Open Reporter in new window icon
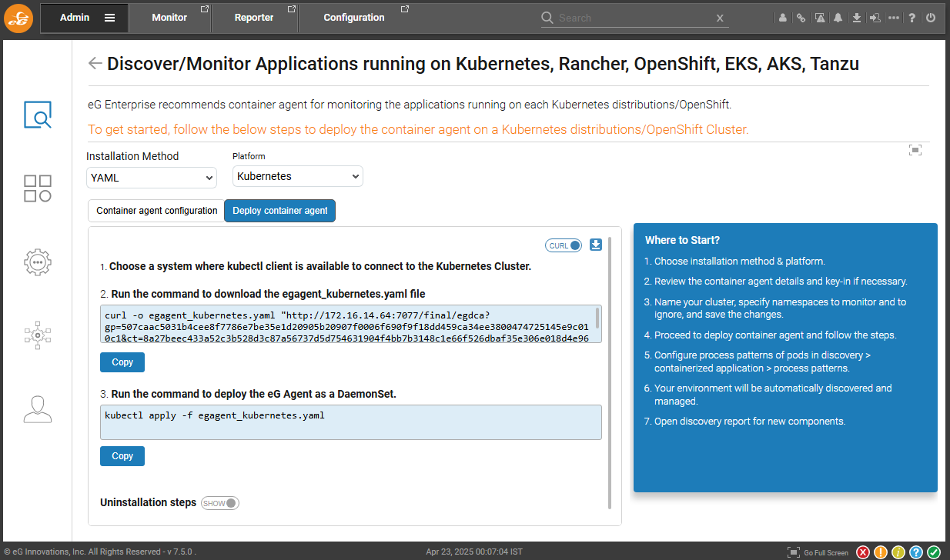The image size is (950, 560). 291,9
